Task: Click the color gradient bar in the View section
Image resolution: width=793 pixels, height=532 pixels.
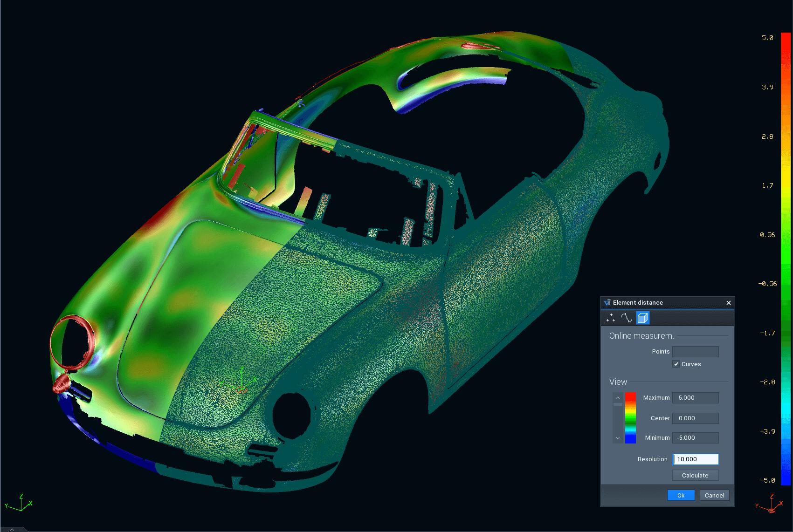Action: (x=630, y=417)
